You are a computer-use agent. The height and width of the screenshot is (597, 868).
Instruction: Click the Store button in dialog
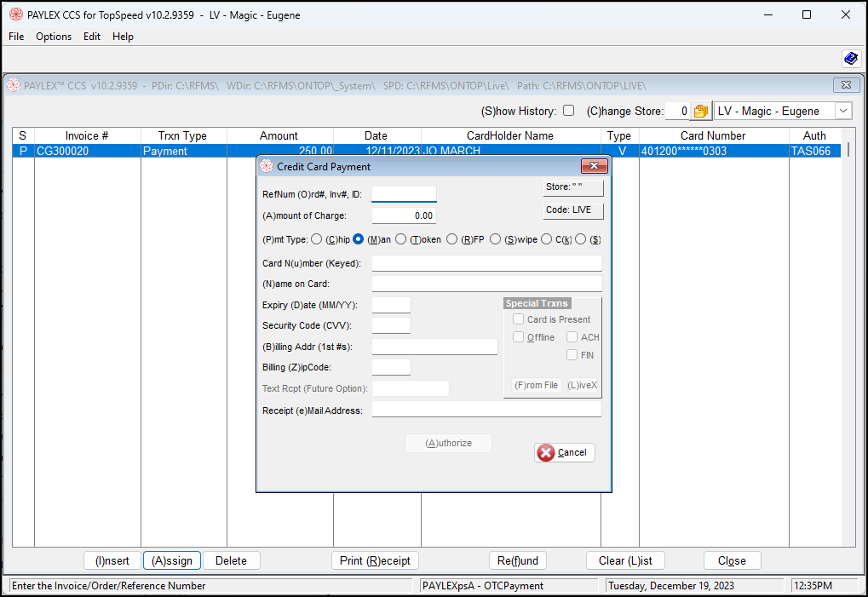click(x=573, y=187)
